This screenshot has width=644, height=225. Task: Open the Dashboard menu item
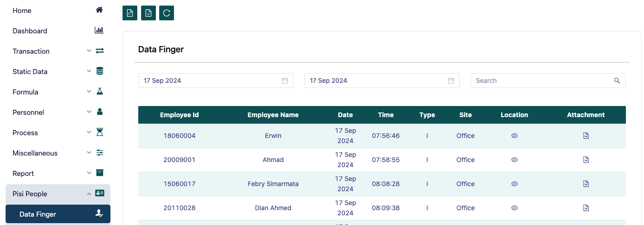(x=58, y=31)
